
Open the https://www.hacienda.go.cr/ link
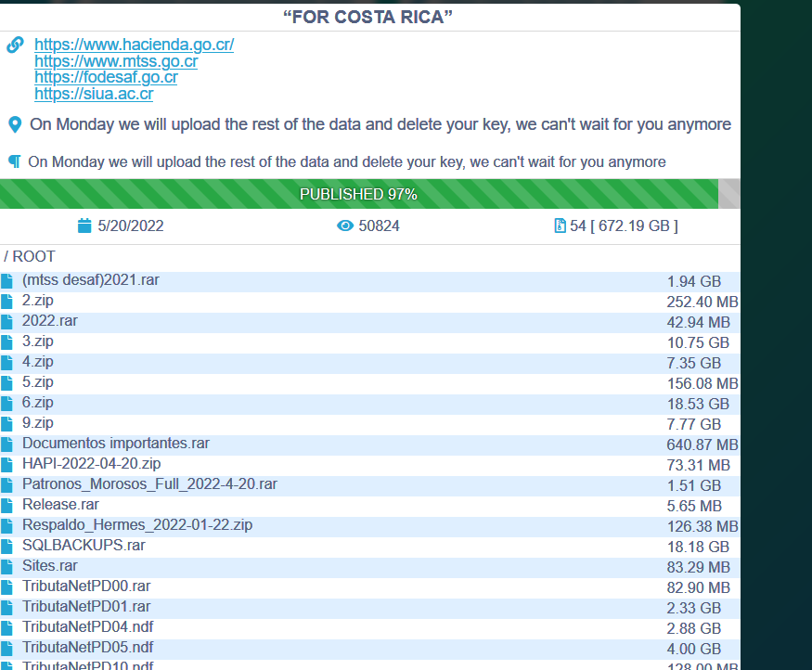coord(135,45)
